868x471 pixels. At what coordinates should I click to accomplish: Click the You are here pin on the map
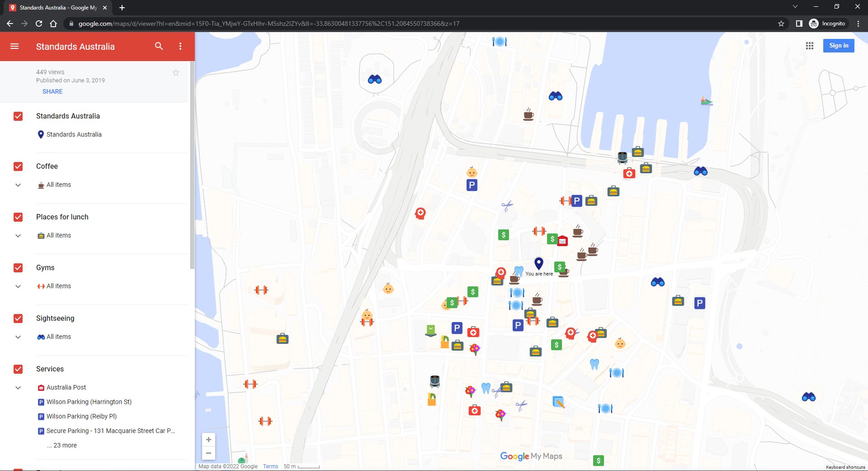click(539, 263)
